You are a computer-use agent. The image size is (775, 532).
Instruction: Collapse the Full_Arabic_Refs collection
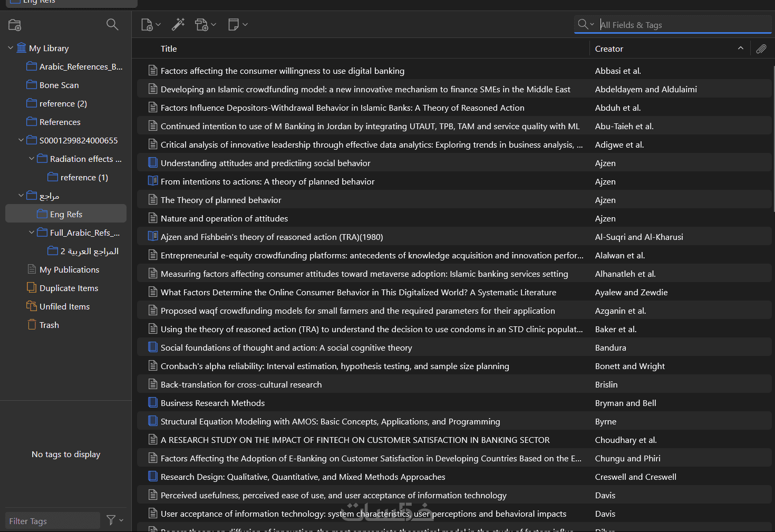pyautogui.click(x=32, y=233)
